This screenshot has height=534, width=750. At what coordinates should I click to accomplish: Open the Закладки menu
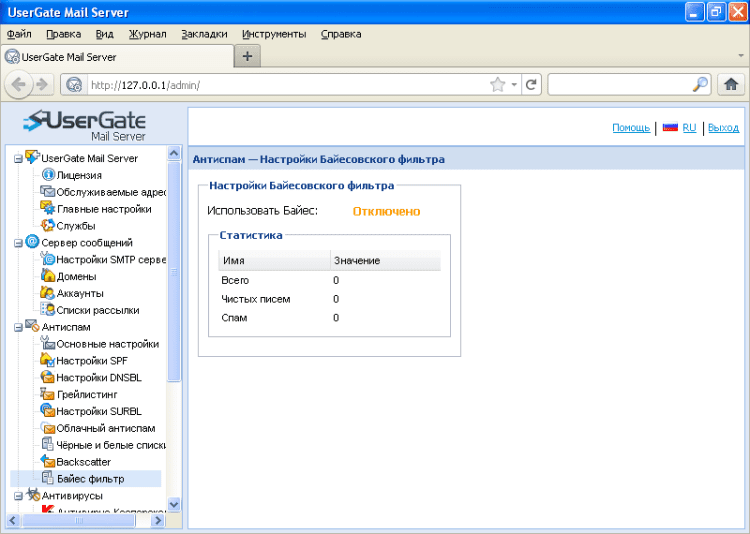[204, 34]
